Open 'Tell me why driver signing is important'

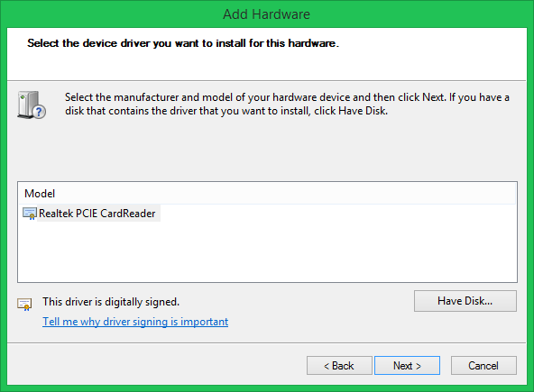point(135,322)
